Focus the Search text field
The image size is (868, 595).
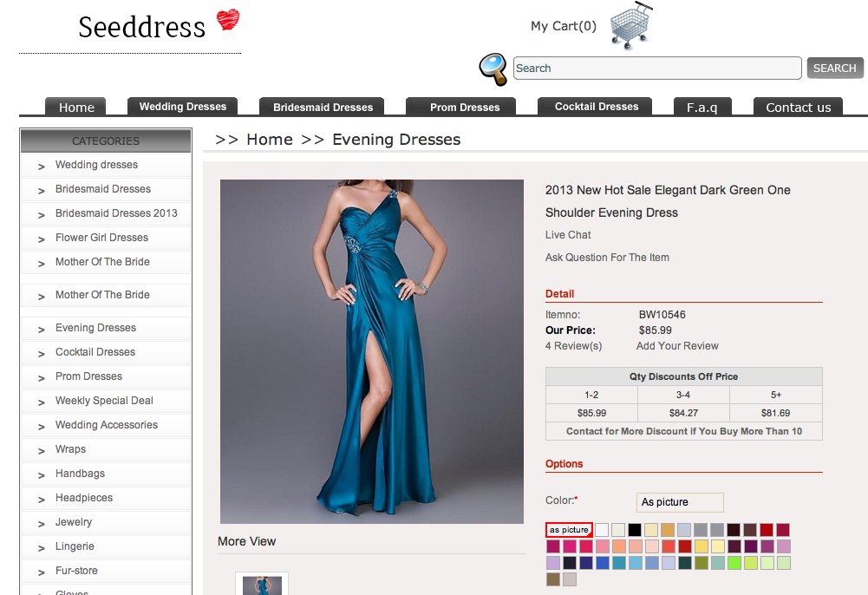point(657,68)
